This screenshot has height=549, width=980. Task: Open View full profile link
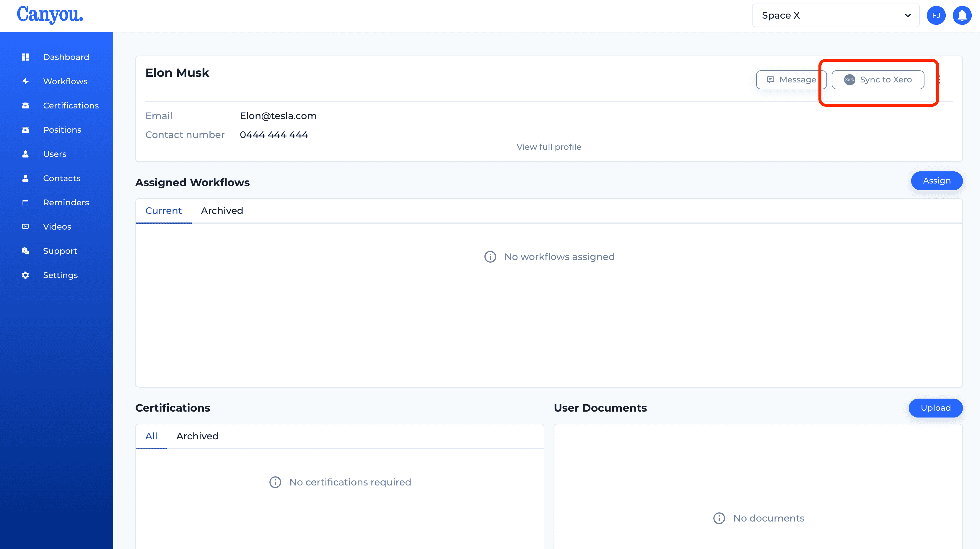[548, 147]
